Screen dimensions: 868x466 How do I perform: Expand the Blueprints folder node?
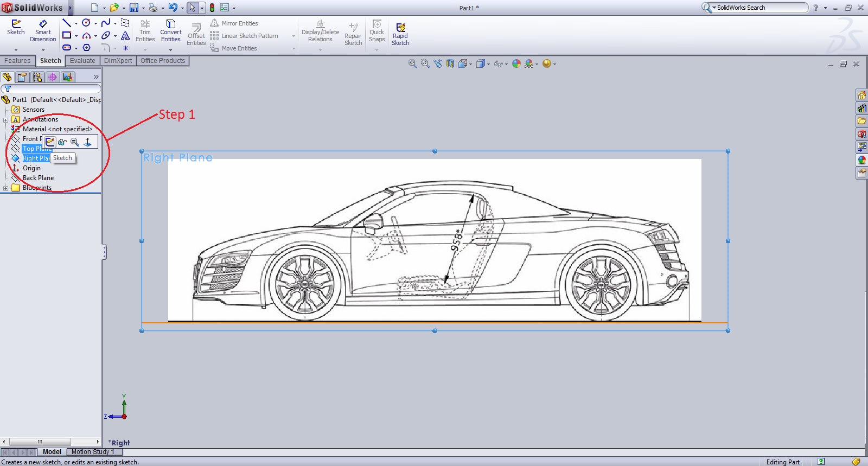pyautogui.click(x=5, y=188)
